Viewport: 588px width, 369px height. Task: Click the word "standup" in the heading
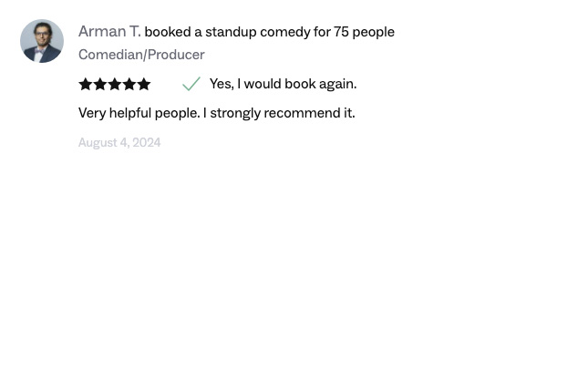230,32
